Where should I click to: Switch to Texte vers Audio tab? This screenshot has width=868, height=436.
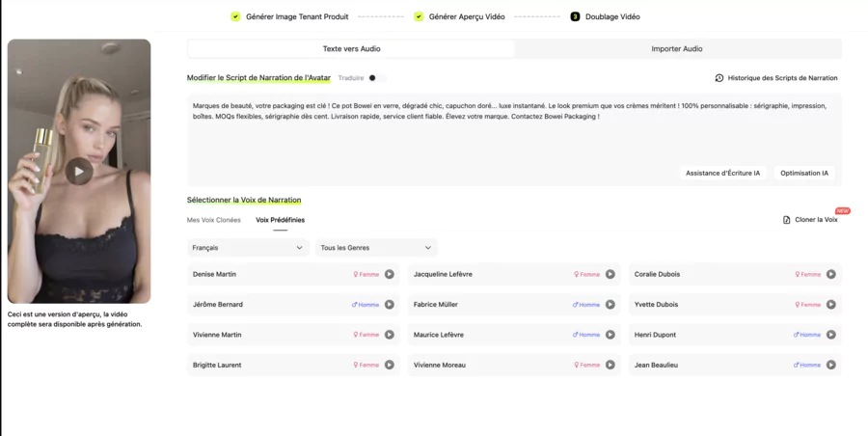tap(351, 49)
